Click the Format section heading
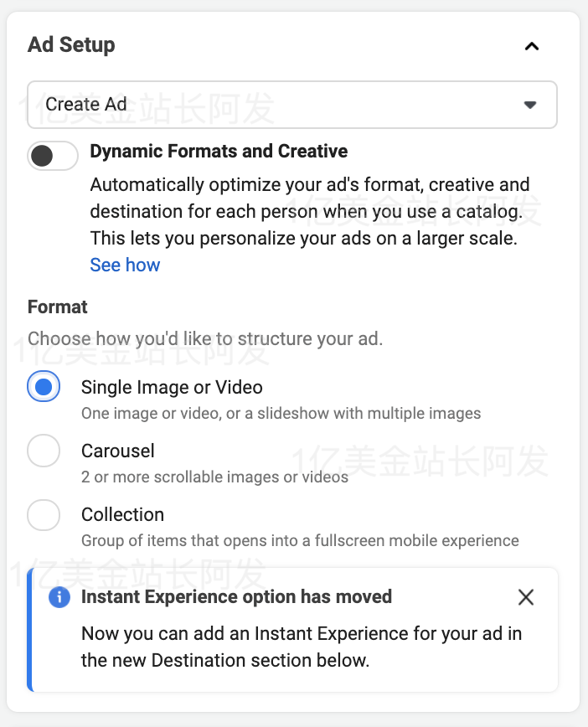Screen dimensions: 588x727 click(x=58, y=307)
